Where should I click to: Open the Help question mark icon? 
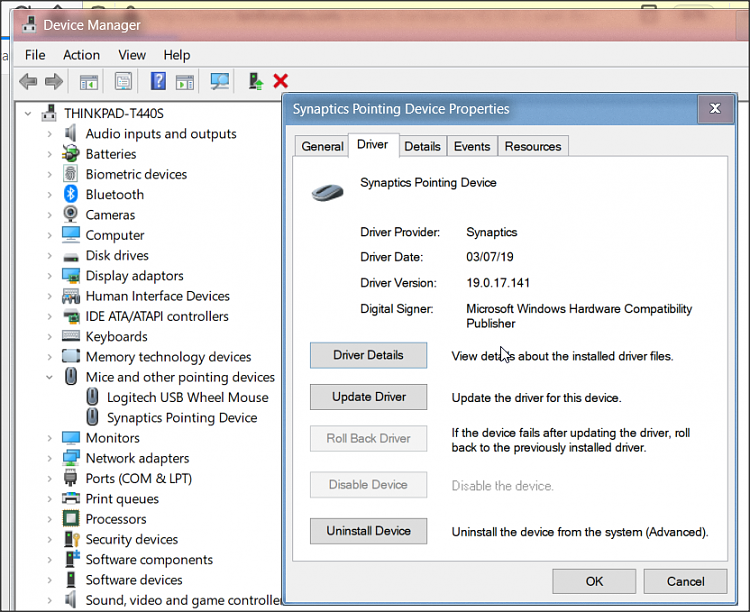tap(158, 81)
